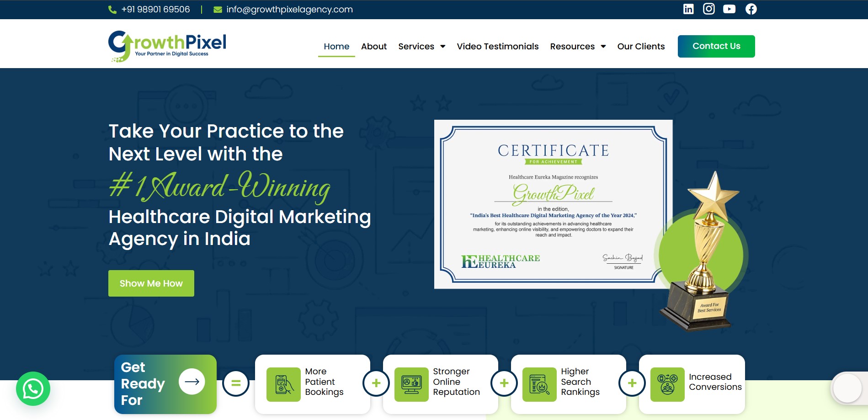Click the Higher Search Rankings text
The height and width of the screenshot is (420, 868).
580,382
